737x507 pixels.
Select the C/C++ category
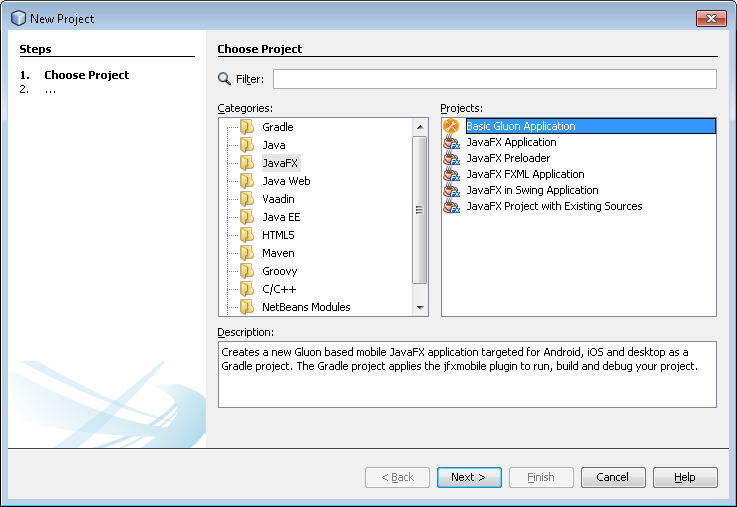point(279,289)
